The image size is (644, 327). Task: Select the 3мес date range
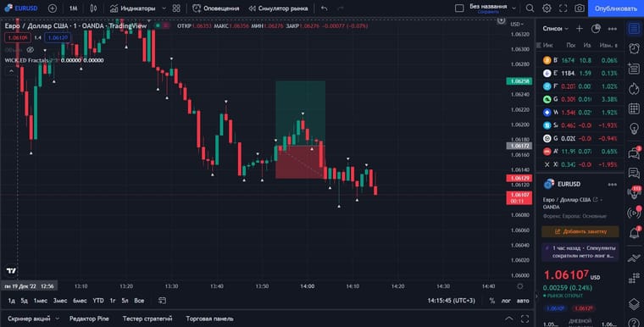click(x=60, y=301)
